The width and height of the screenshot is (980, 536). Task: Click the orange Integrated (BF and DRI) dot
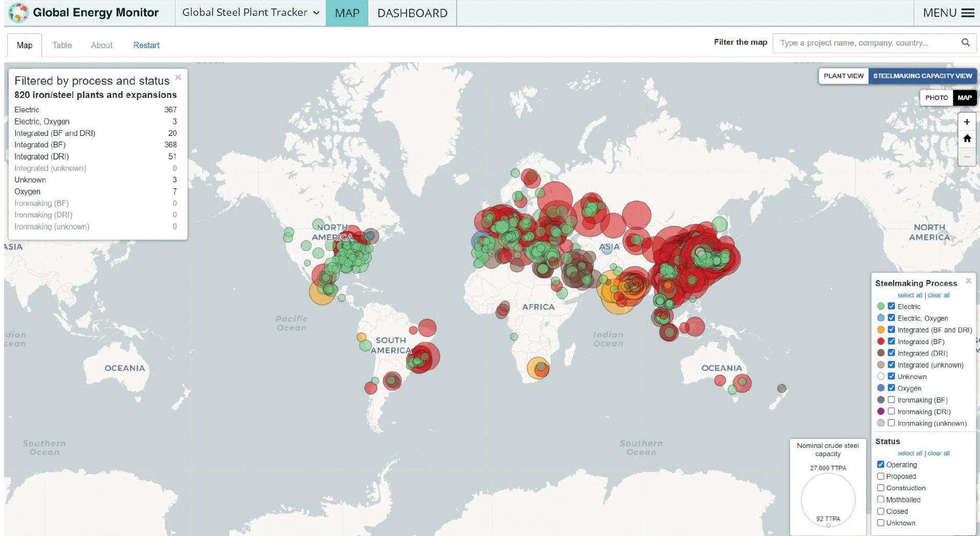click(x=881, y=330)
